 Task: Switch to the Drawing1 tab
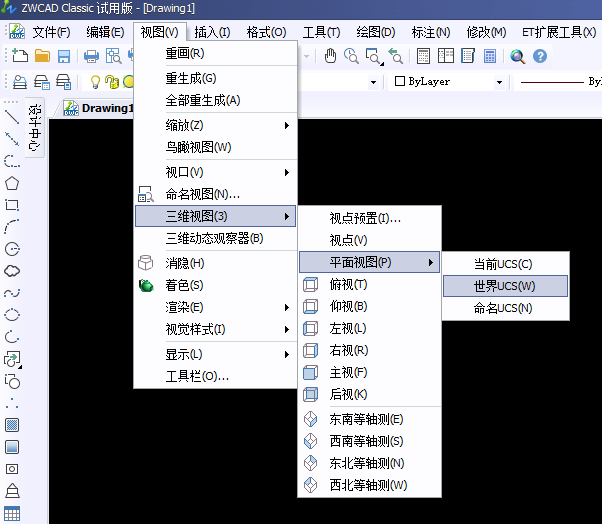pyautogui.click(x=98, y=108)
